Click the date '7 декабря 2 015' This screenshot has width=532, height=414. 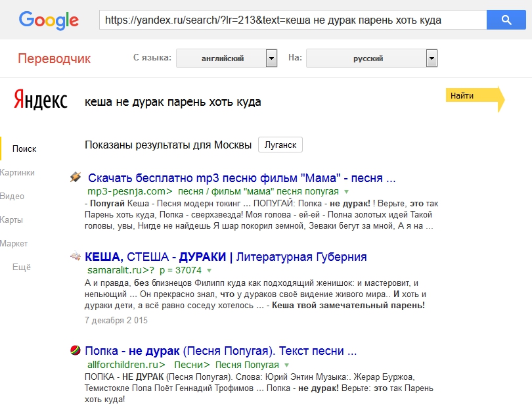(116, 320)
